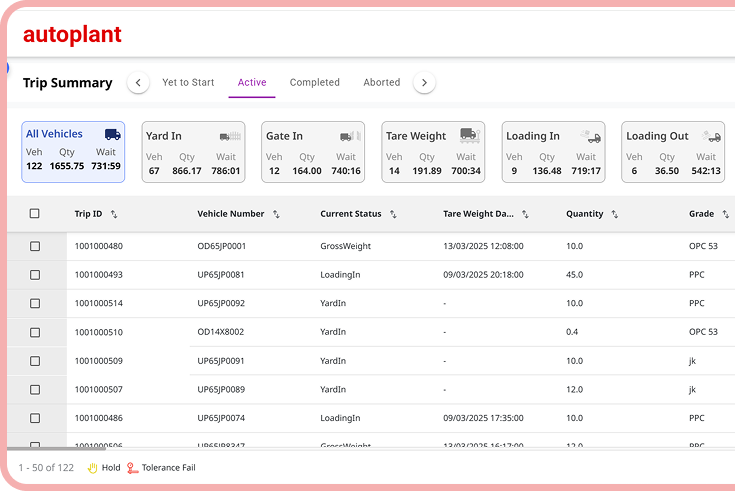The width and height of the screenshot is (735, 491).
Task: Click the autoplant logo
Action: pos(72,35)
